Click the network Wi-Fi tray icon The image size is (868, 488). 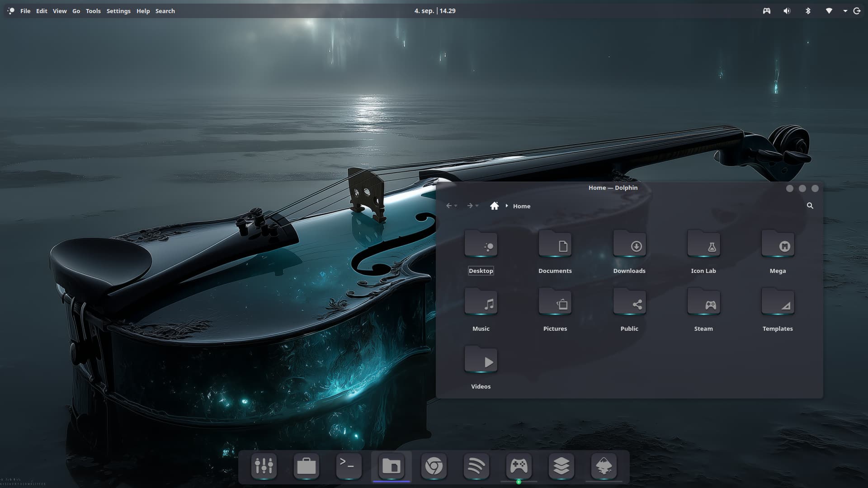coord(829,11)
